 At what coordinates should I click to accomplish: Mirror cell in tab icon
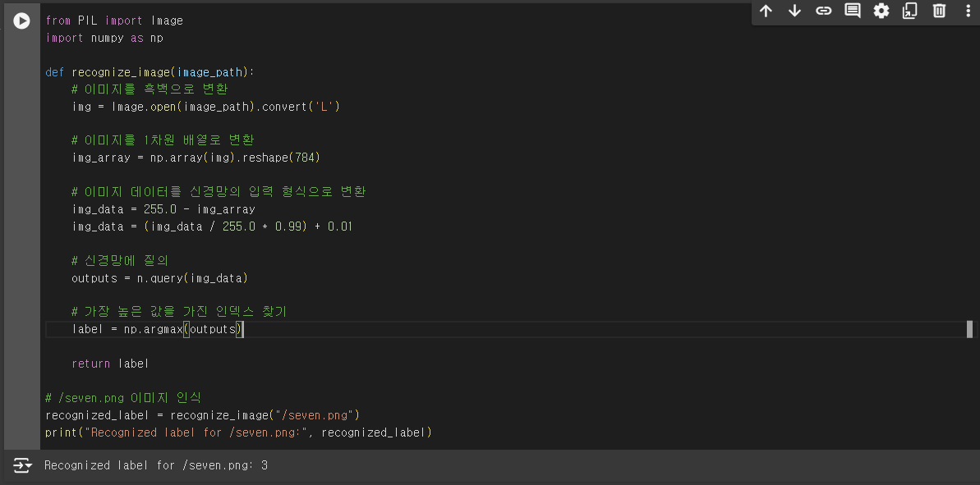tap(910, 11)
